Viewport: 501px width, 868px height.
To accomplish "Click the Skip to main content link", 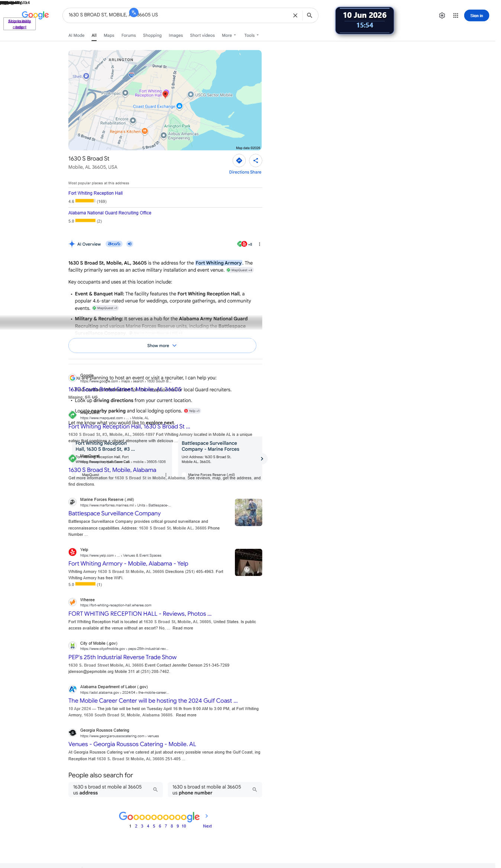I will click(x=19, y=24).
